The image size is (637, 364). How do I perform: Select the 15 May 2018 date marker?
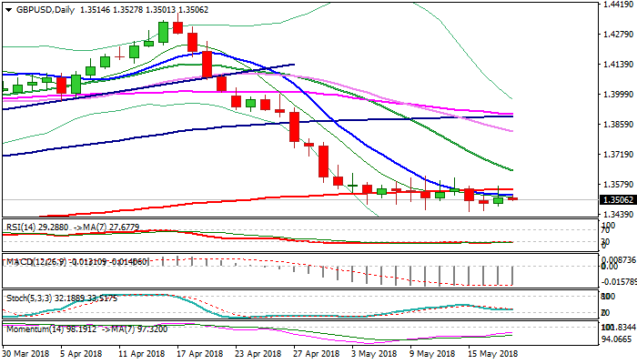tap(492, 354)
